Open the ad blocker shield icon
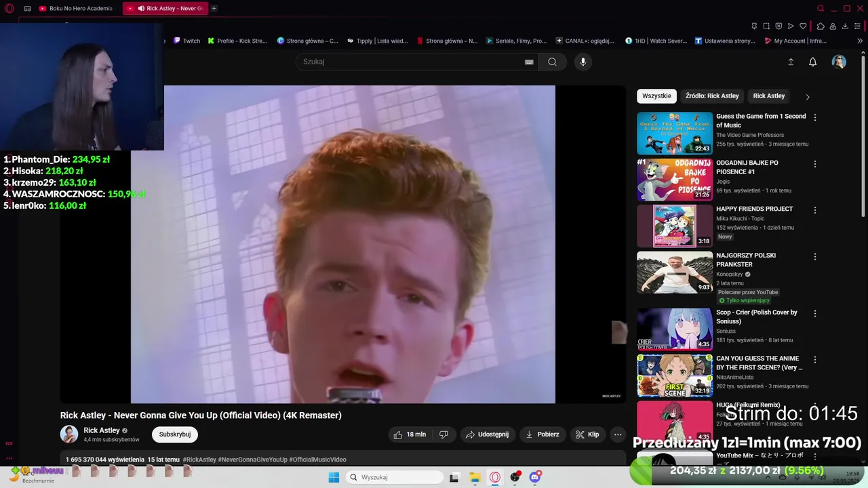Screen dimensions: 868x488 [778, 26]
